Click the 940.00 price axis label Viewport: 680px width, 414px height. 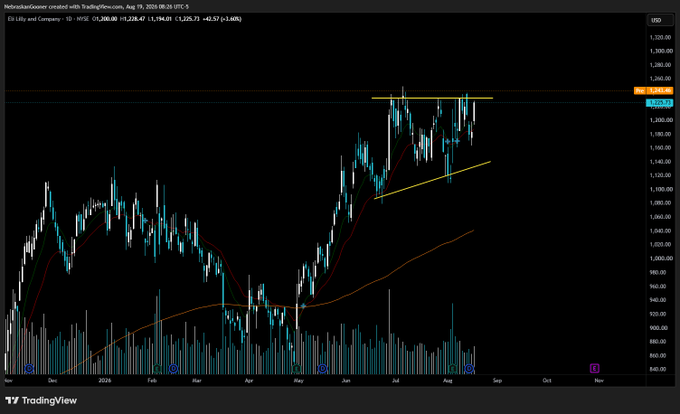(658, 300)
